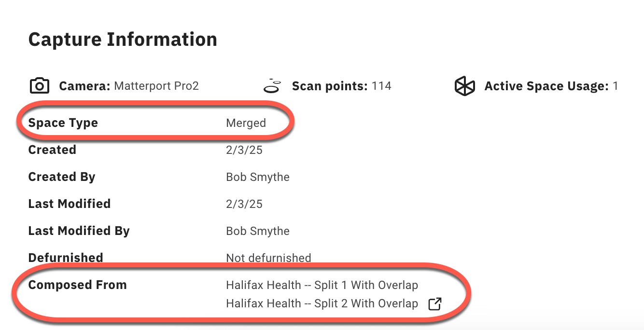644x330 pixels.
Task: Click Bob Smythe next to Last Modified By
Action: point(258,231)
